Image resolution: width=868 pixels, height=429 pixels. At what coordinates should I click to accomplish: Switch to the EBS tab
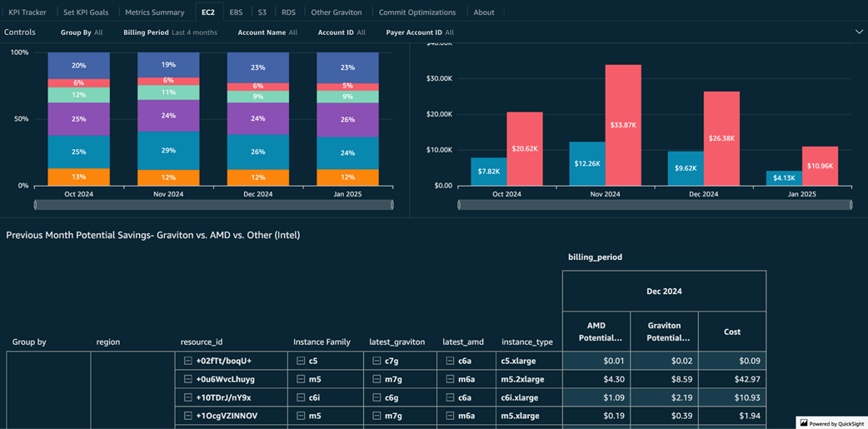pos(236,12)
